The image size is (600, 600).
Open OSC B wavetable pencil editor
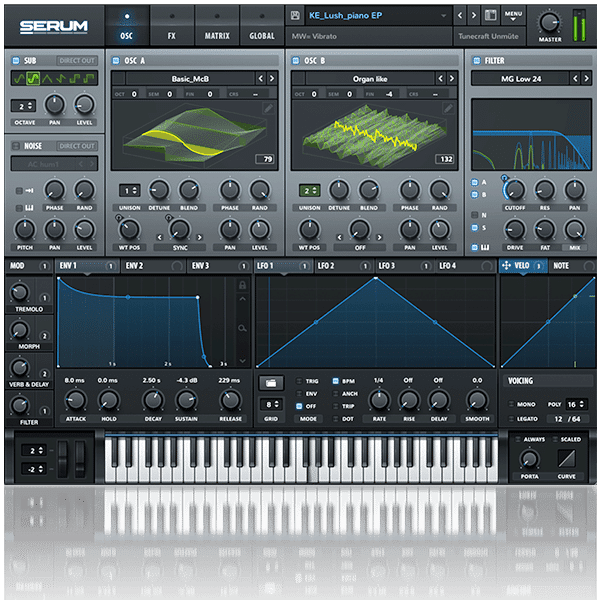[448, 109]
